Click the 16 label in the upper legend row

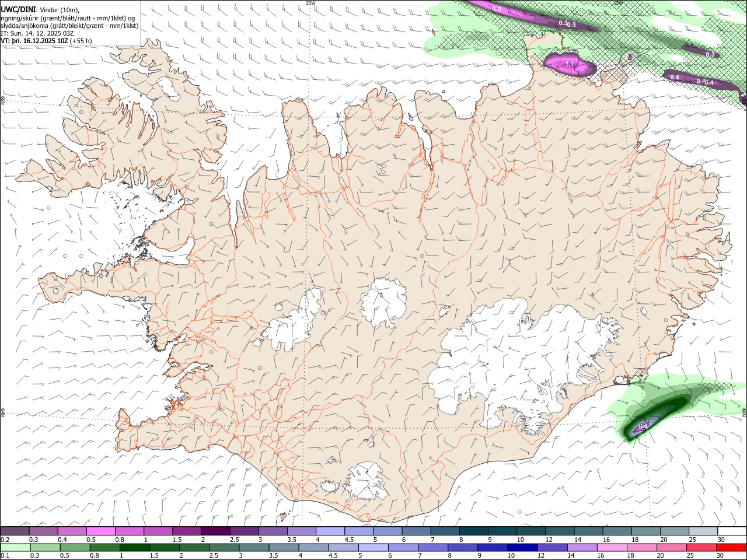coord(606,540)
